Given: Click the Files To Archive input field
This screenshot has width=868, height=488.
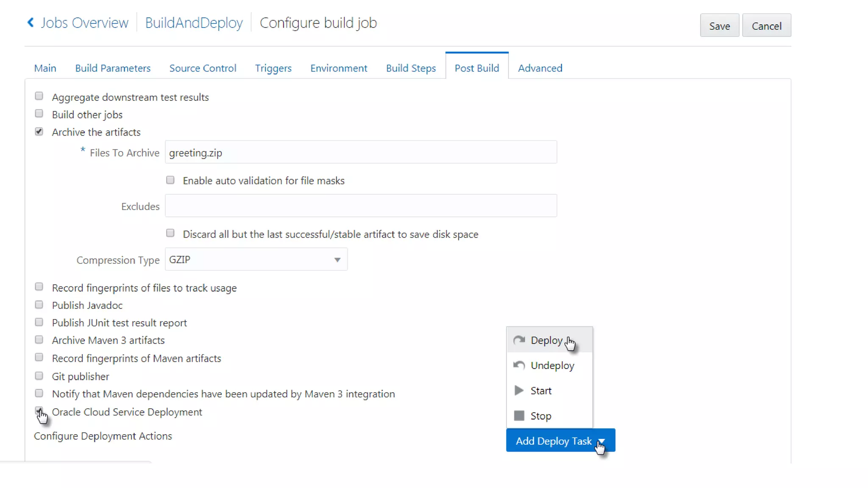Looking at the screenshot, I should [361, 152].
